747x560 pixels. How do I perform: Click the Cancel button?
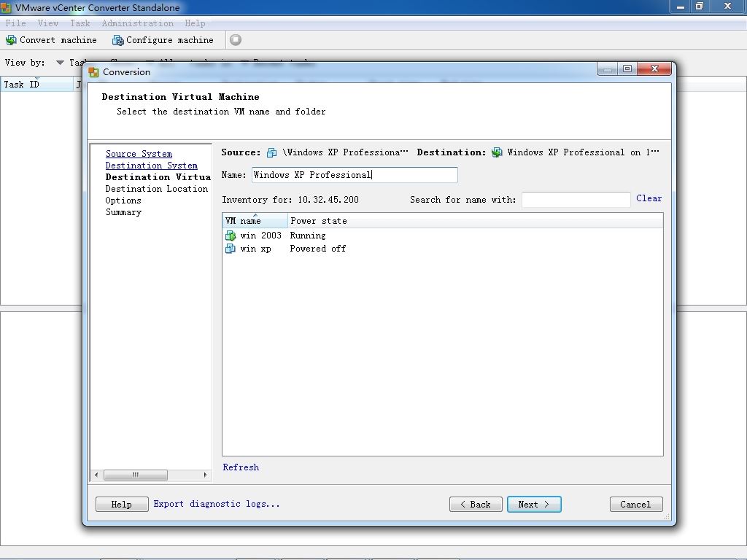(x=636, y=505)
